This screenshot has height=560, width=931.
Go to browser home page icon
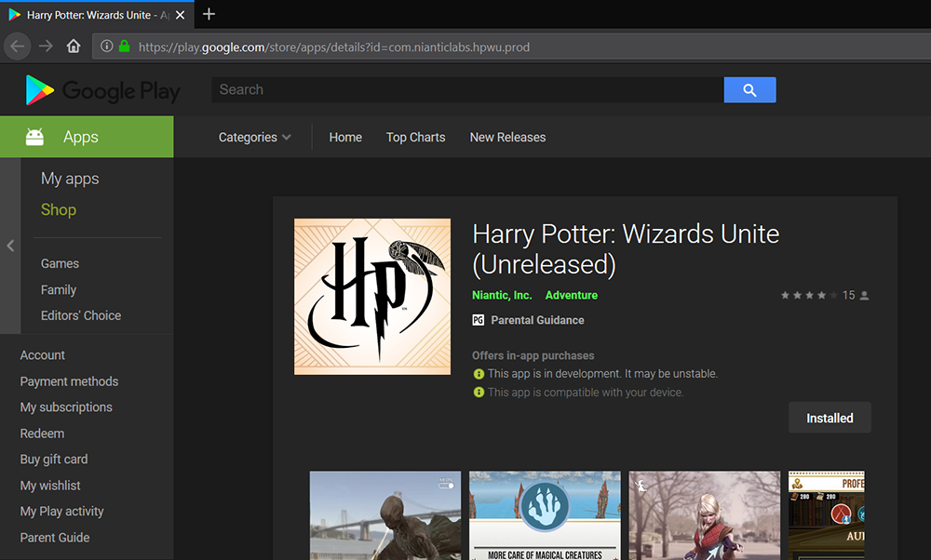tap(74, 47)
